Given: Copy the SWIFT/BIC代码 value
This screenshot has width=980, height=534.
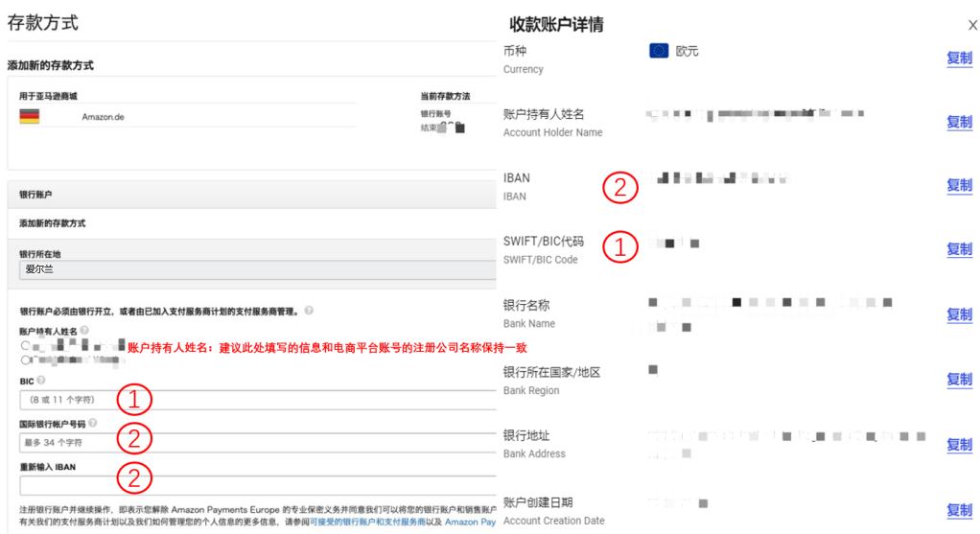Looking at the screenshot, I should point(959,249).
